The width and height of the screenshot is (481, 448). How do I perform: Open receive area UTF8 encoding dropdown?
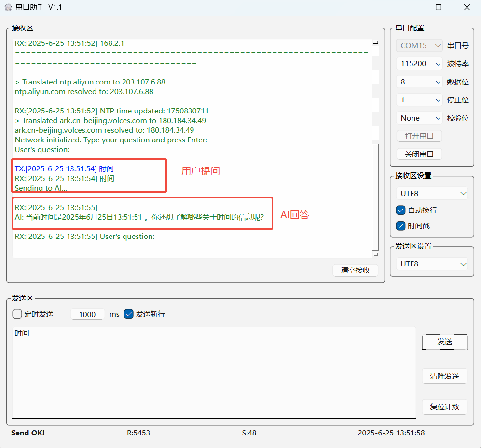[432, 194]
